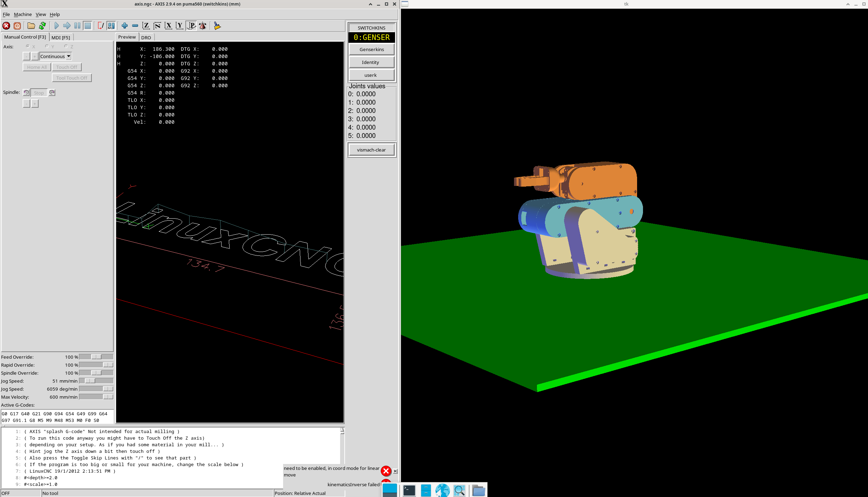Open the File menu
868x497 pixels.
tap(6, 14)
